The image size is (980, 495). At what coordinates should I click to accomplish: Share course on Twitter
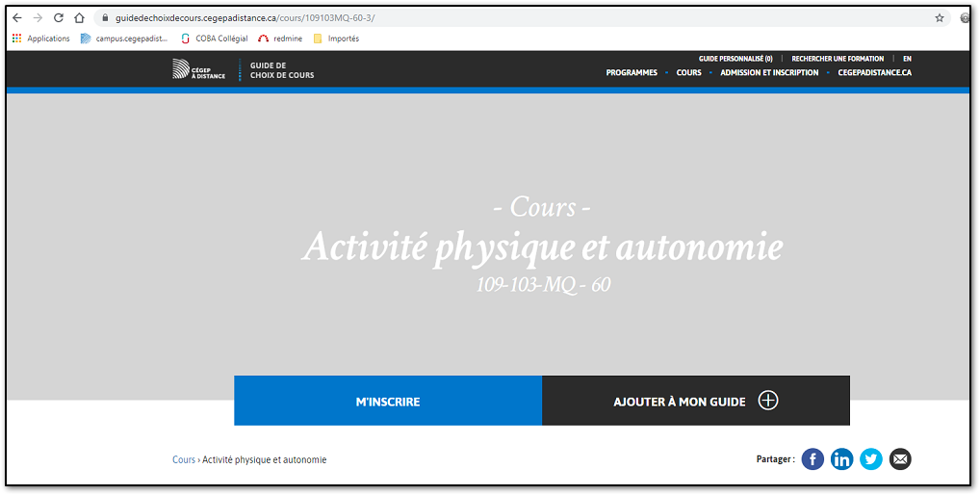pos(870,459)
